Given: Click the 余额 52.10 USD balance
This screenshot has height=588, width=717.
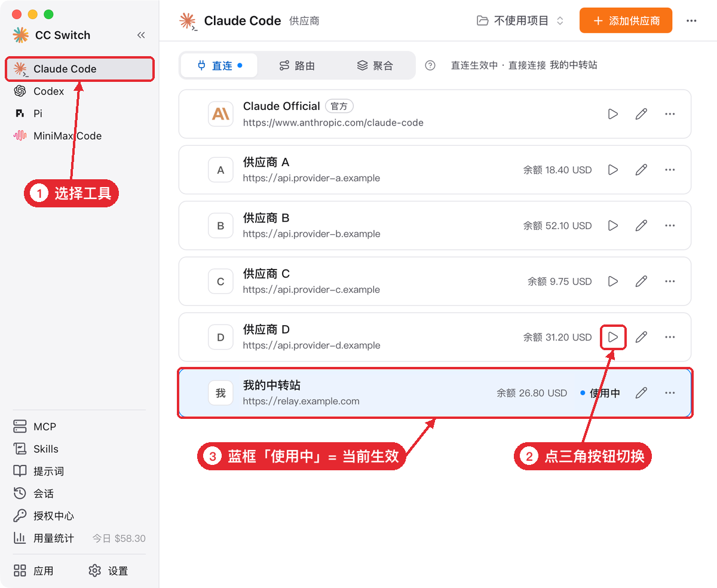Looking at the screenshot, I should tap(557, 225).
